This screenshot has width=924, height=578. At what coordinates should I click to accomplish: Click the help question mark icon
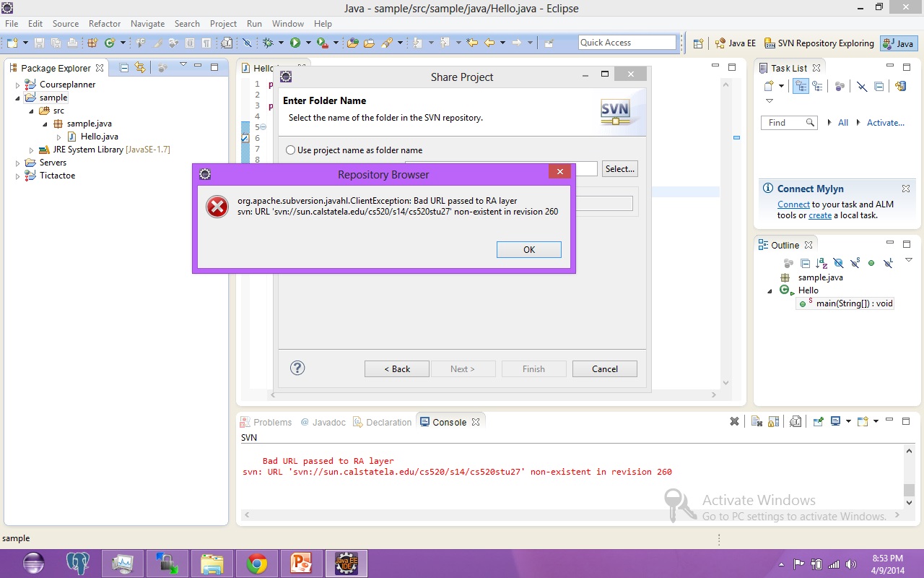pyautogui.click(x=297, y=368)
